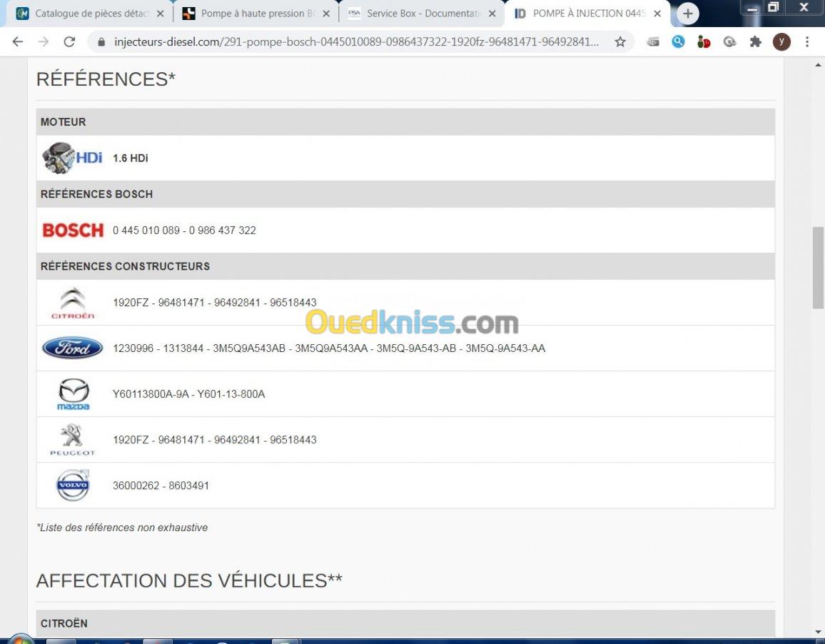Viewport: 825px width, 644px height.
Task: Click the Mazda logo
Action: (73, 394)
